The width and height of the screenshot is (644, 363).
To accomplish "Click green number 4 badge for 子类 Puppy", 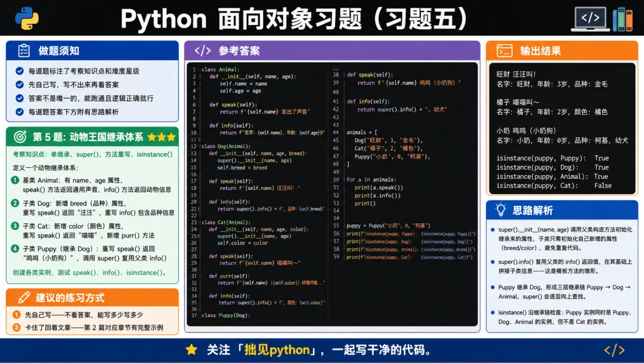I will [x=15, y=248].
